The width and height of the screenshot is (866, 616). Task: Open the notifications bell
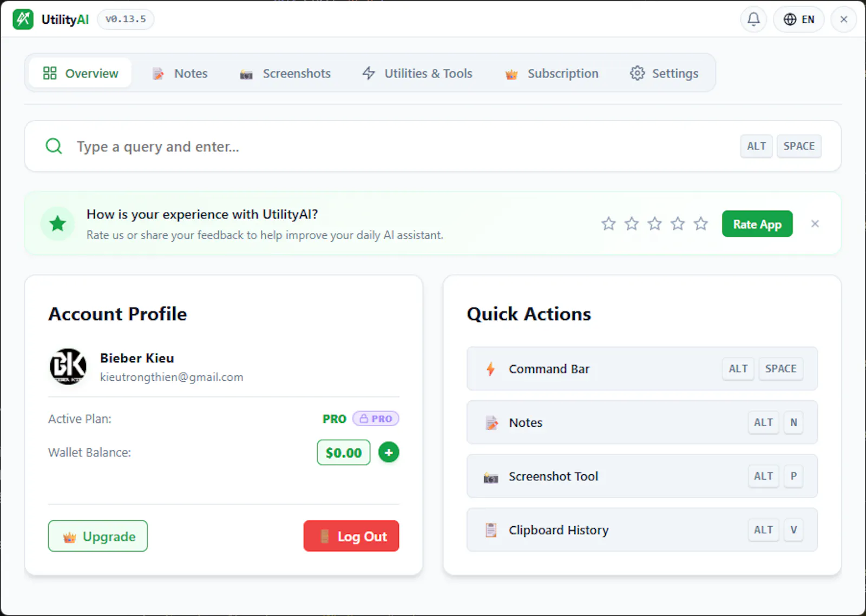coord(753,19)
